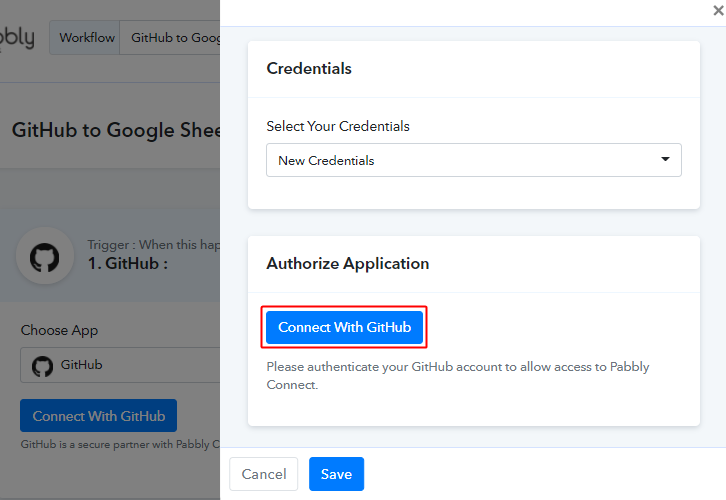
Task: Click the Authorize Application heading
Action: click(348, 263)
